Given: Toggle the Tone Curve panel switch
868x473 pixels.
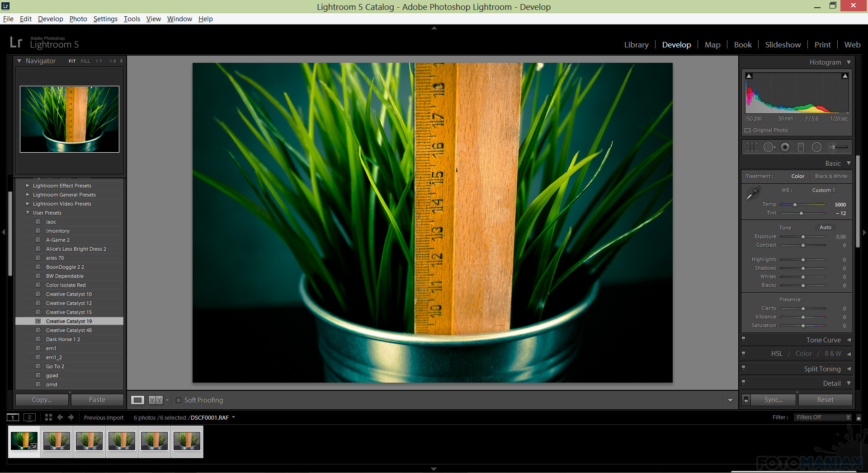Looking at the screenshot, I should [x=744, y=339].
